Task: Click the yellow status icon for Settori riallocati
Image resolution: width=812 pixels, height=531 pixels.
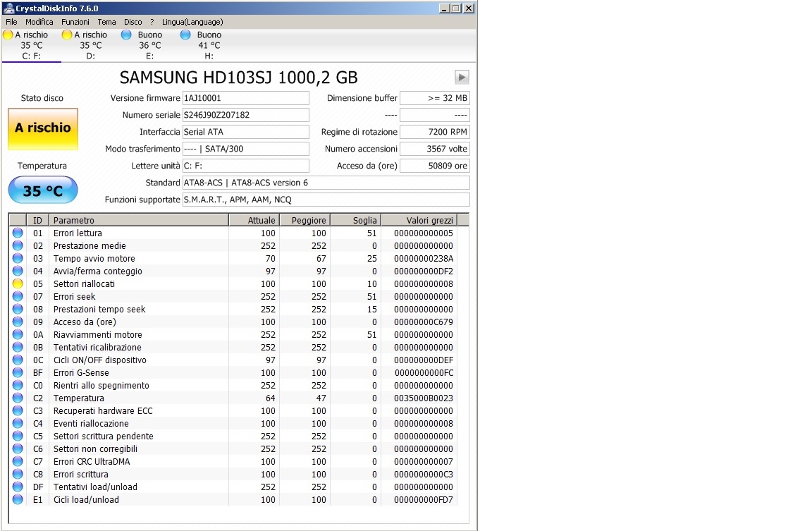Action: click(18, 284)
